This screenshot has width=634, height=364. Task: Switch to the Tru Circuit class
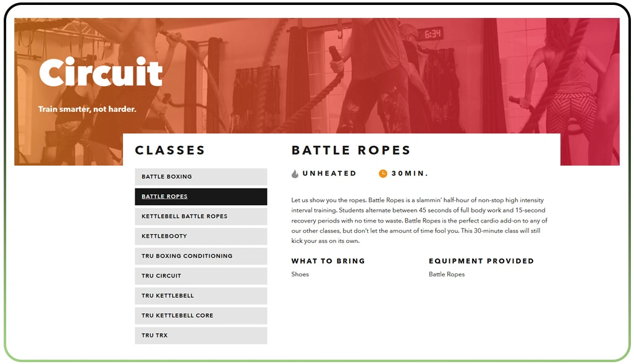point(201,276)
